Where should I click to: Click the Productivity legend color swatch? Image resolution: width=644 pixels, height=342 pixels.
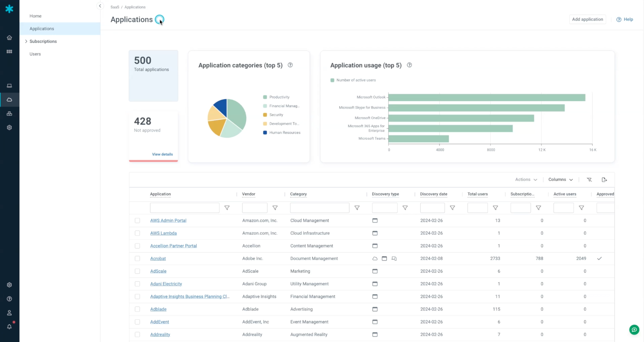point(265,97)
